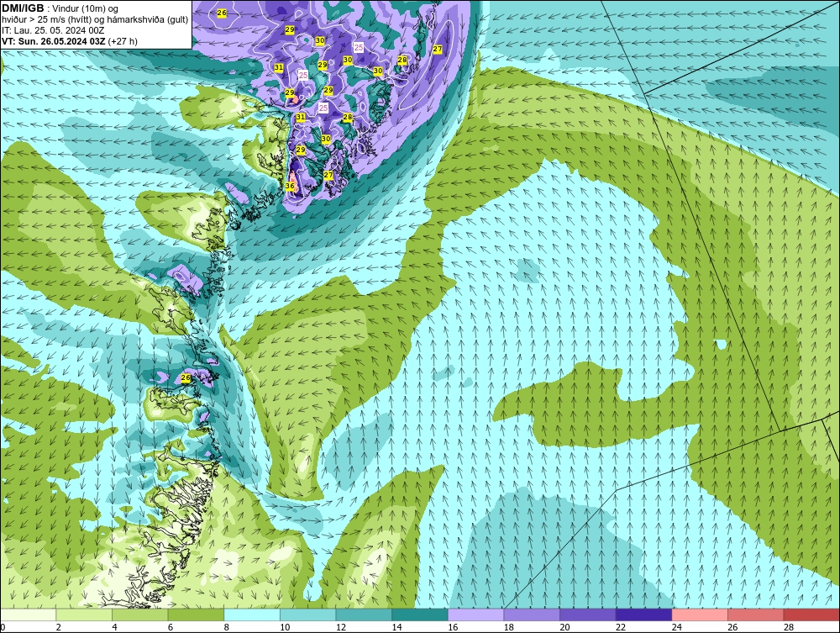Pick the 8–10 m/s pale cyan legend swatch
The height and width of the screenshot is (633, 840).
click(252, 615)
